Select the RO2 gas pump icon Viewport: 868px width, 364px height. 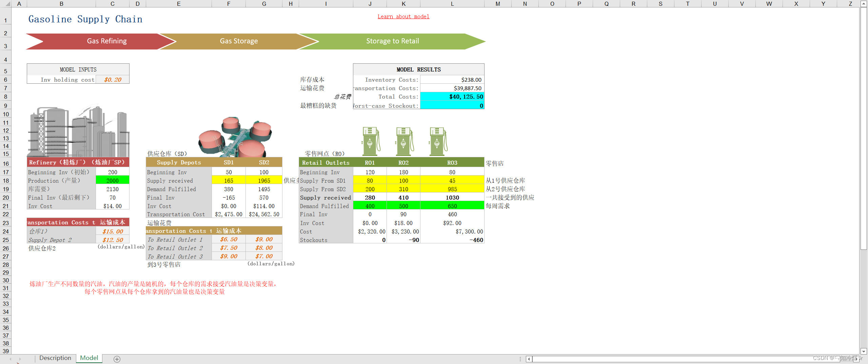pyautogui.click(x=404, y=141)
